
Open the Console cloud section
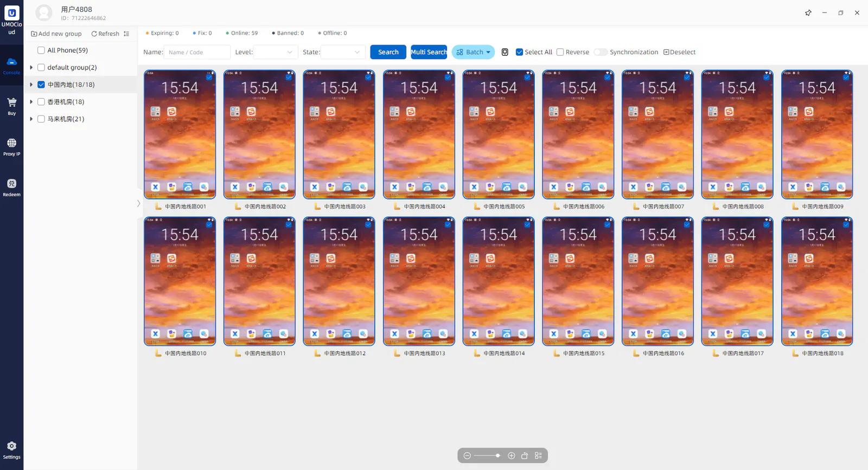pyautogui.click(x=11, y=65)
